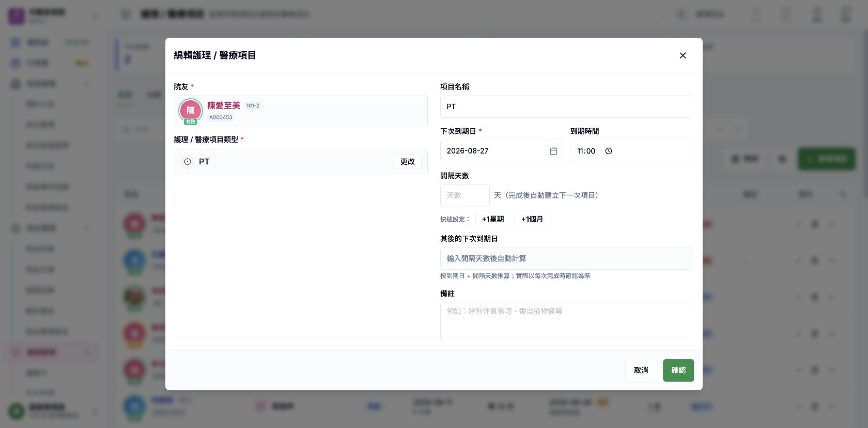Click the 更改 button to change type
Image resolution: width=868 pixels, height=428 pixels.
pyautogui.click(x=408, y=162)
